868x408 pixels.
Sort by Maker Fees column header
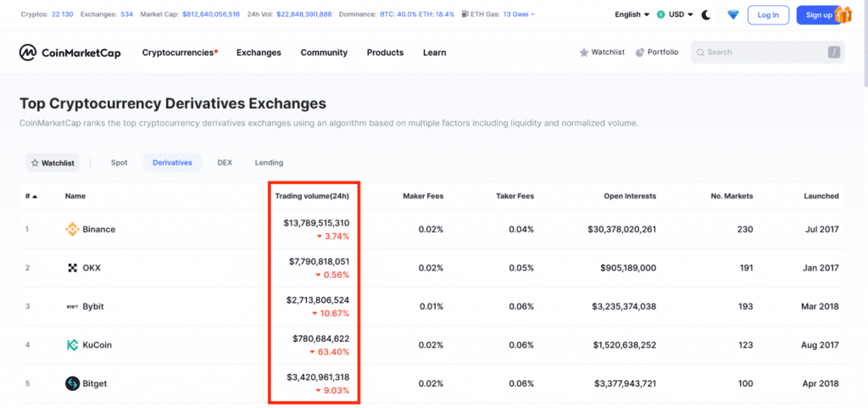click(x=423, y=196)
